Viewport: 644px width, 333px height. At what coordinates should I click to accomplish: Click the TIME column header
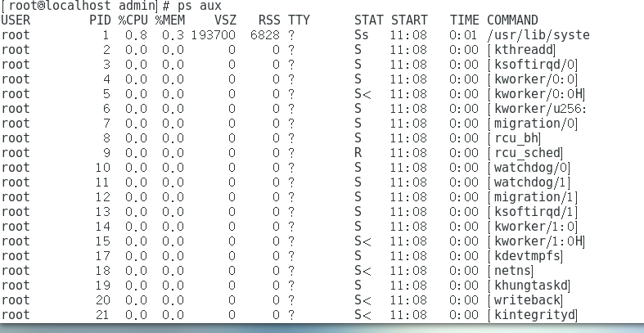pos(465,20)
